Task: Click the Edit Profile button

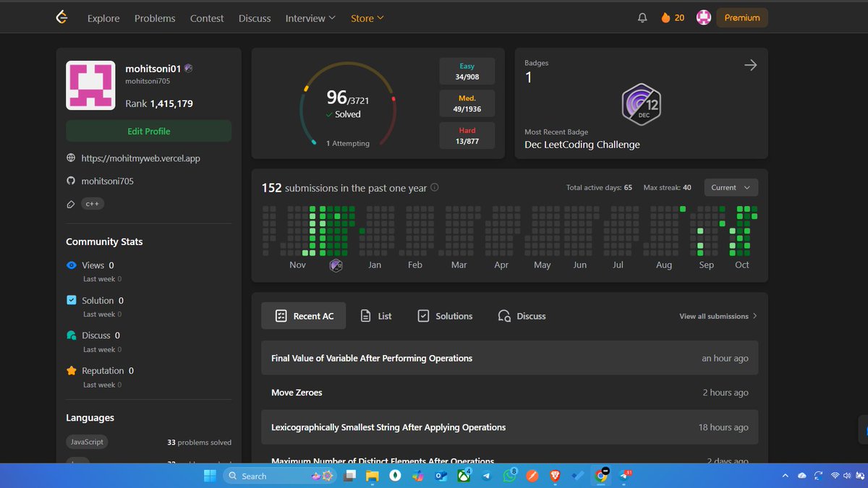Action: (x=148, y=131)
